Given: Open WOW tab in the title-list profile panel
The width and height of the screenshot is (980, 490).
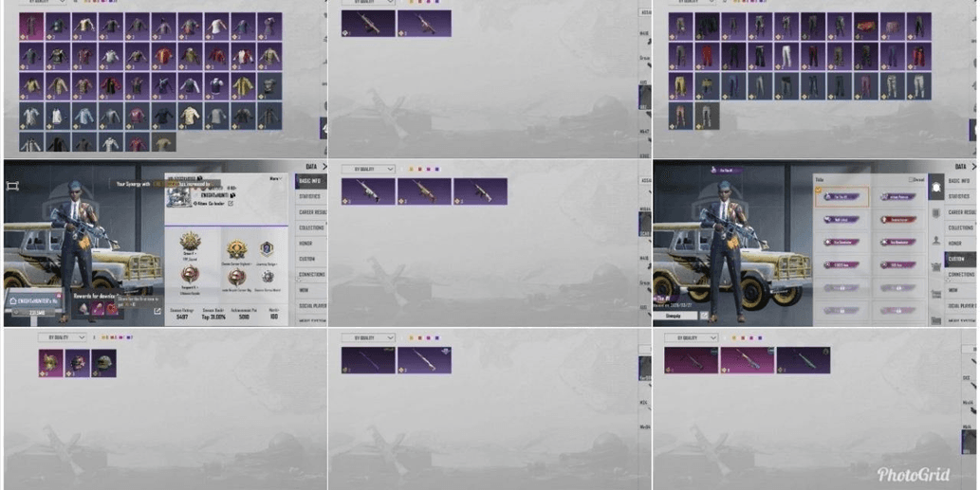Looking at the screenshot, I should (x=961, y=290).
